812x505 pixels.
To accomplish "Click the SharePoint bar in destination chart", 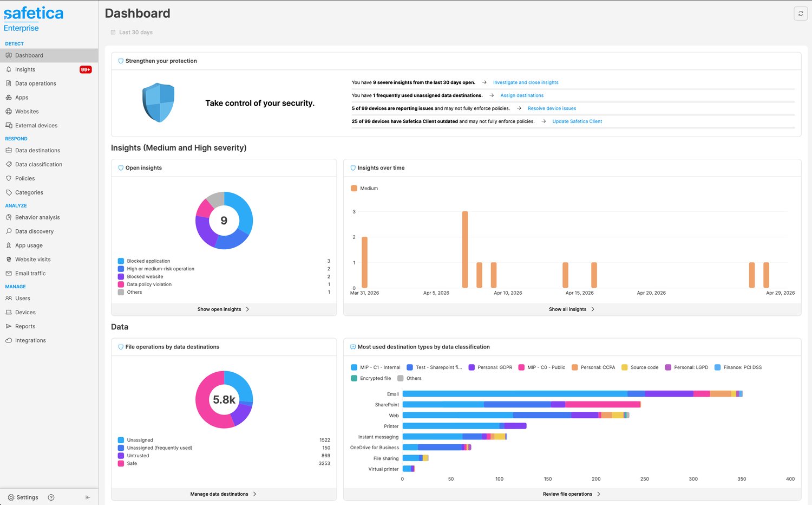I will [x=521, y=404].
